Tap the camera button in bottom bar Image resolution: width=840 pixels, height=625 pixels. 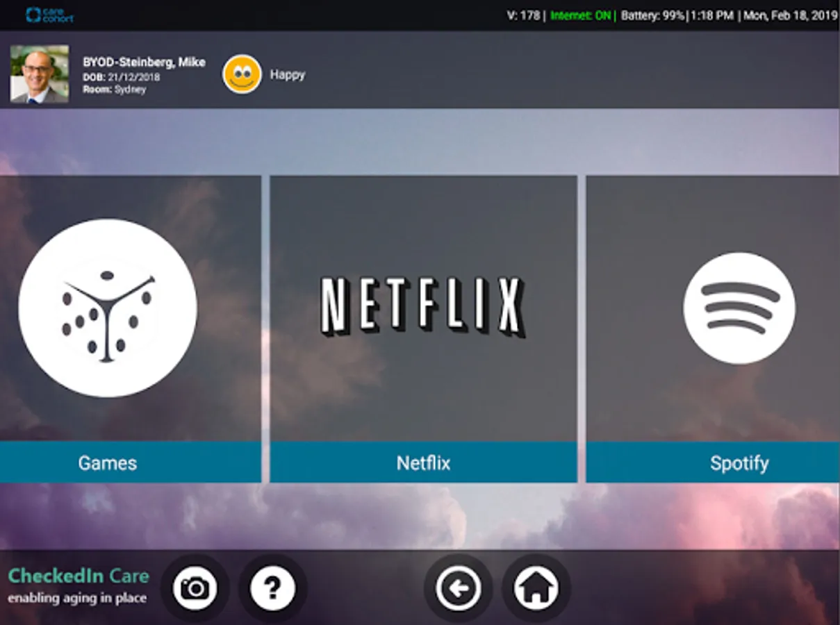195,588
